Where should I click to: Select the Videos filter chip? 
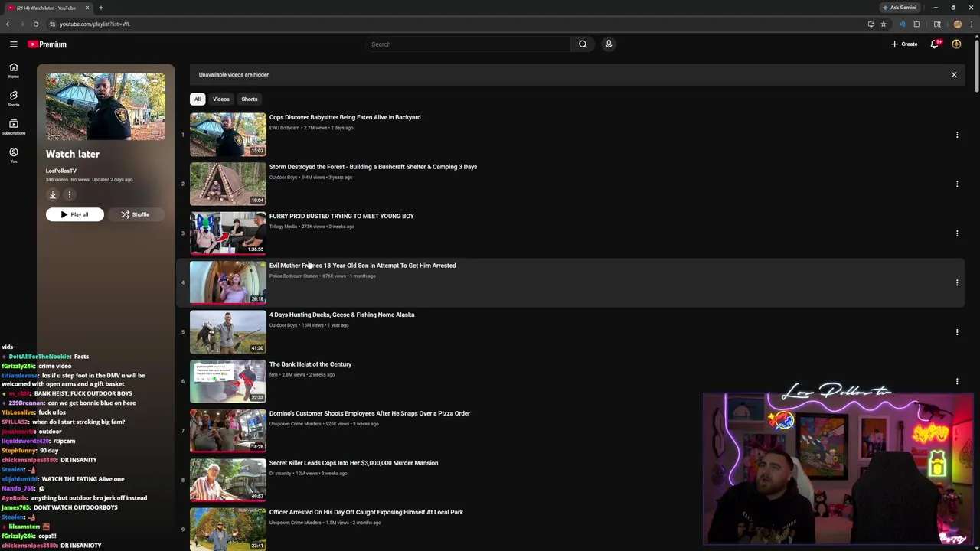click(x=220, y=99)
